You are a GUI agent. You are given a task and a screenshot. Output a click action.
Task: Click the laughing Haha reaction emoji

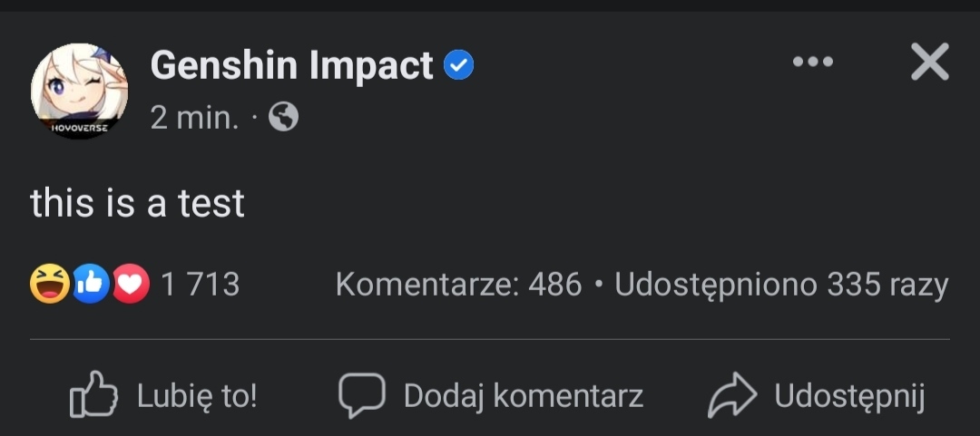50,285
